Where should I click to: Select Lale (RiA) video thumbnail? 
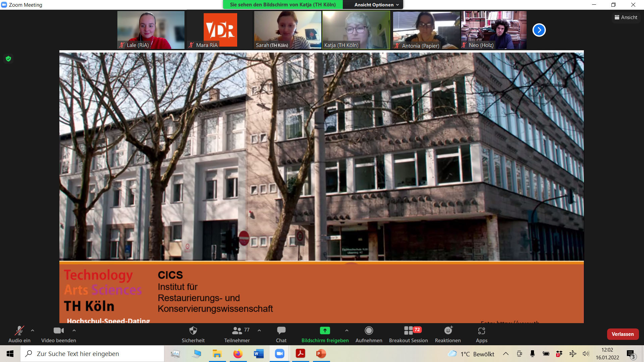pyautogui.click(x=151, y=30)
